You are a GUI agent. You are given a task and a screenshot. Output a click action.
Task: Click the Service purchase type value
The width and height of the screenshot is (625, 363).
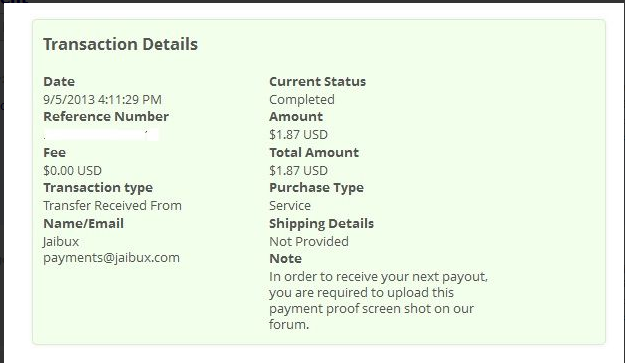[x=290, y=206]
